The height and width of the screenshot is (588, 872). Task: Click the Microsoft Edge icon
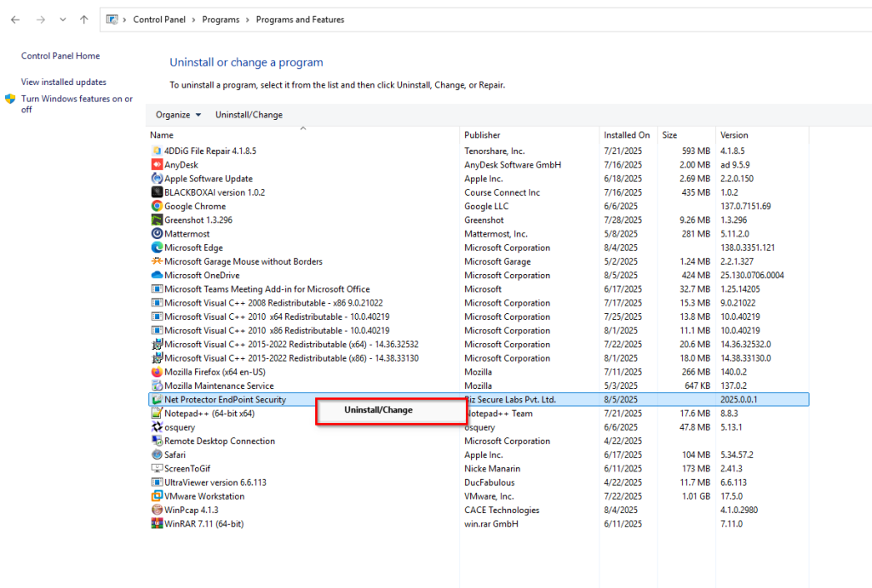pyautogui.click(x=157, y=248)
